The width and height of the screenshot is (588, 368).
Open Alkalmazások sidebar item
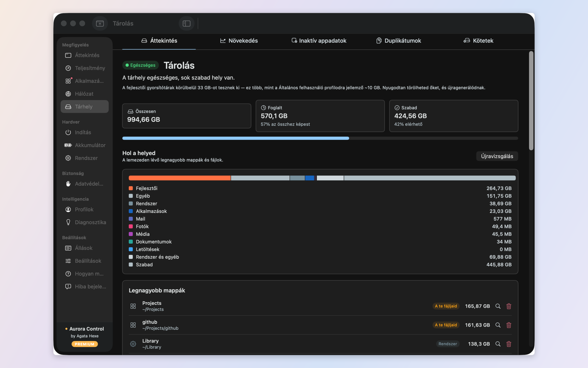(x=85, y=81)
